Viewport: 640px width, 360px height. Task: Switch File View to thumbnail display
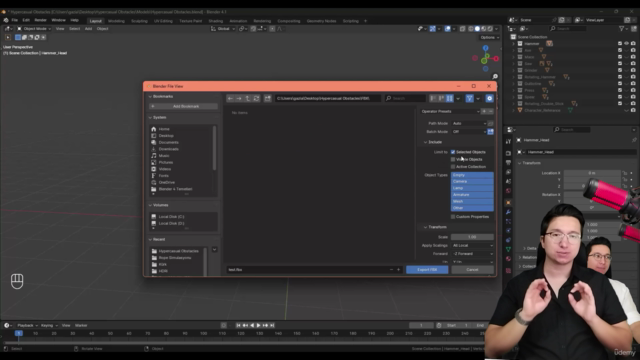[x=450, y=98]
